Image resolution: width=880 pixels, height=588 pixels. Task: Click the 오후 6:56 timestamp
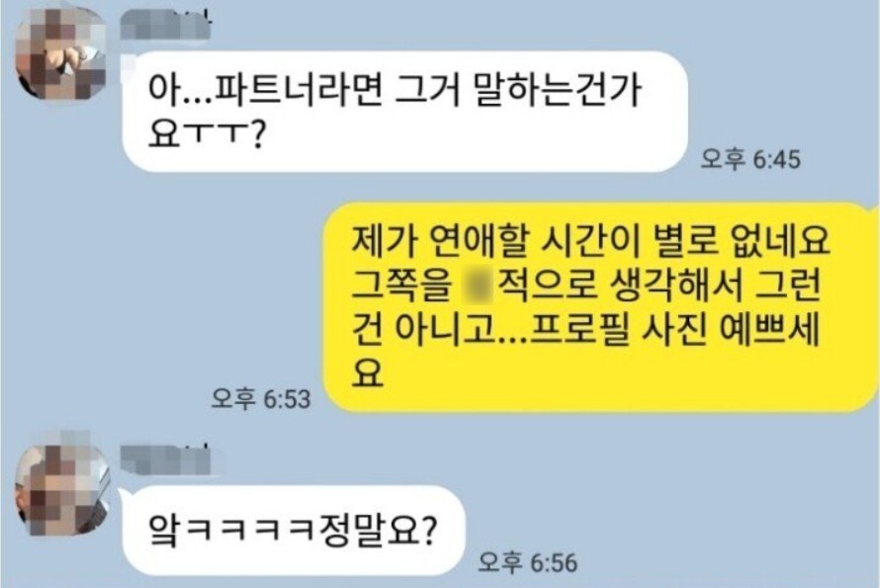point(528,562)
